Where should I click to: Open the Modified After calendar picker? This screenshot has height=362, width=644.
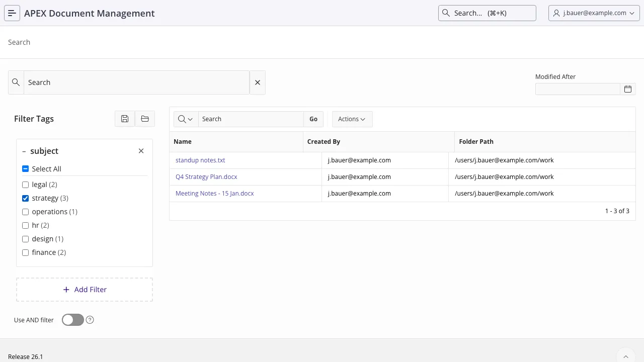click(x=628, y=89)
